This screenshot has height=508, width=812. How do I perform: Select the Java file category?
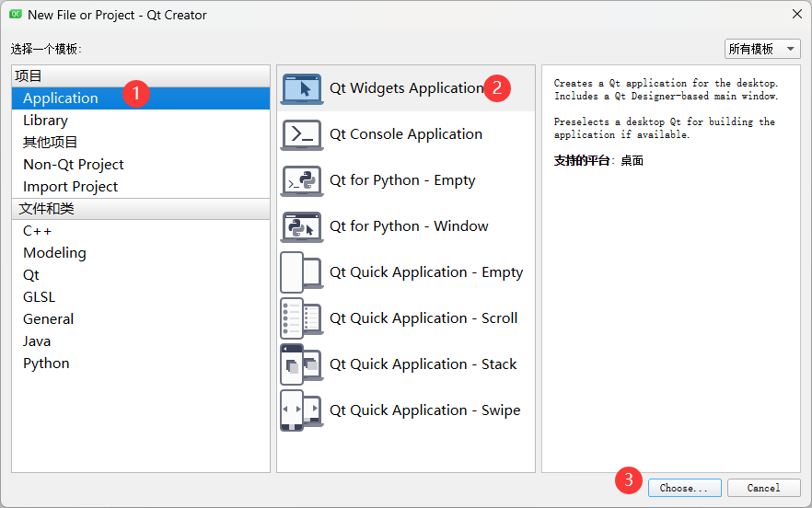[141, 341]
